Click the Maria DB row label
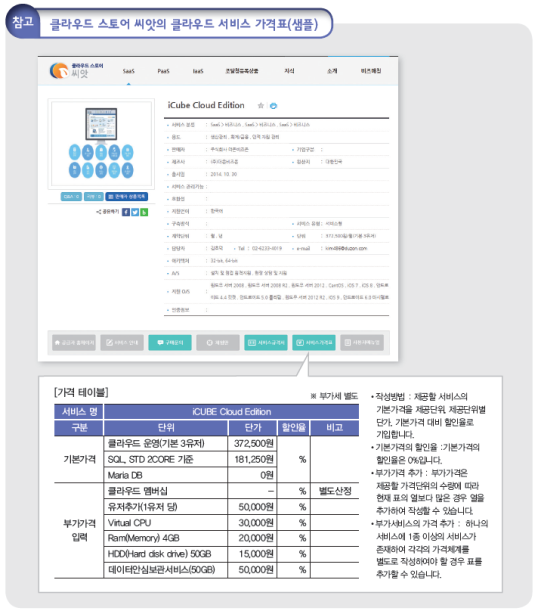This screenshot has width=538, height=611. (x=125, y=475)
